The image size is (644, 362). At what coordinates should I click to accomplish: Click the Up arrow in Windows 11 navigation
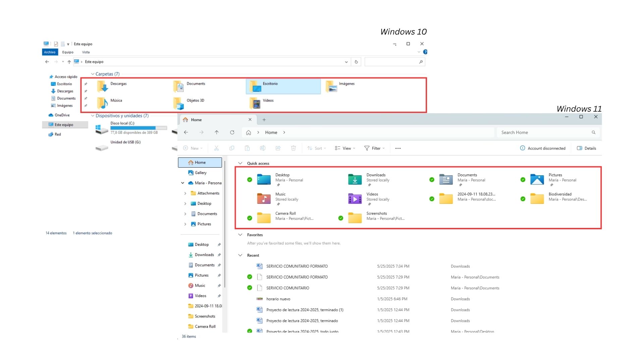(217, 132)
